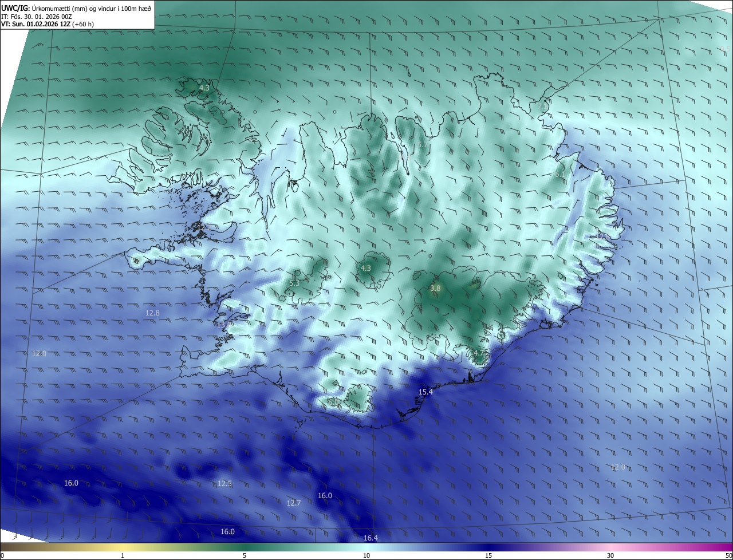The image size is (733, 560).
Task: Select the 12.8 value over the western sea
Action: click(x=152, y=313)
